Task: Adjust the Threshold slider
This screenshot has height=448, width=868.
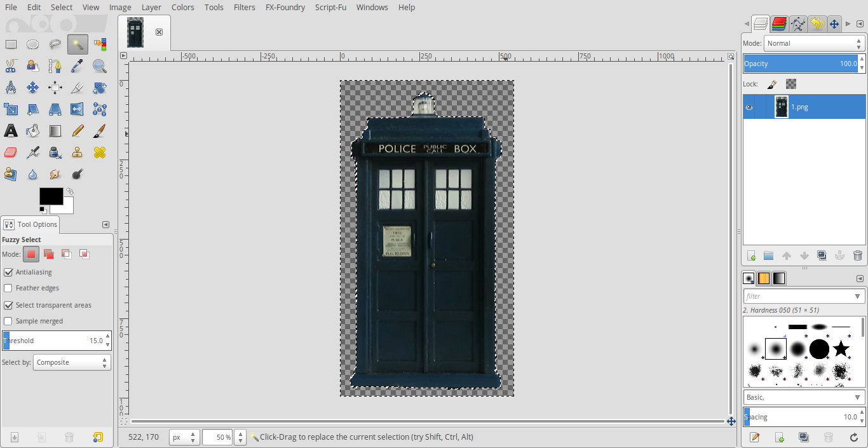Action: click(x=57, y=341)
